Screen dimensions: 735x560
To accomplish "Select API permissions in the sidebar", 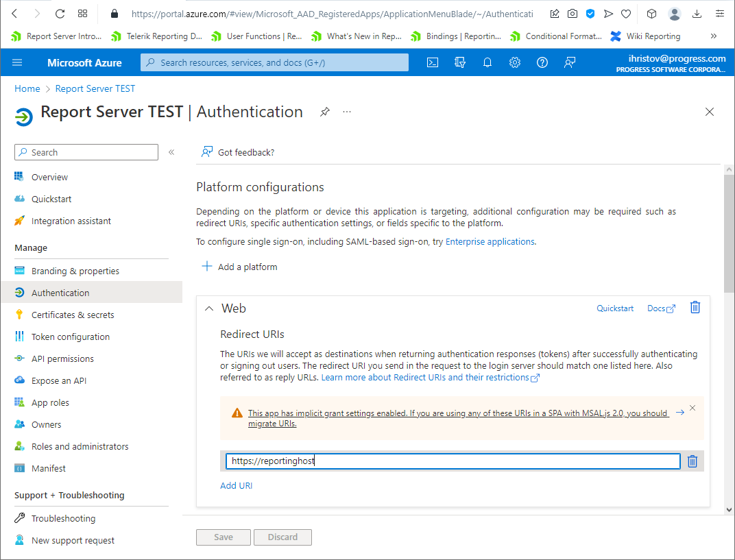I will point(64,358).
